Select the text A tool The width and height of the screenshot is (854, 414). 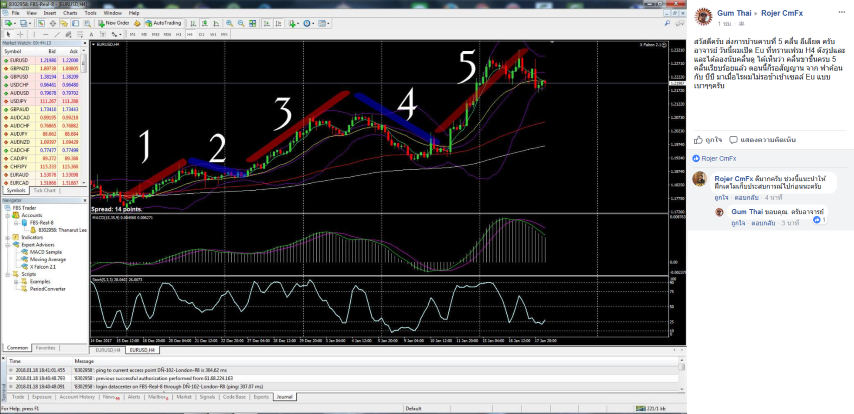coord(92,34)
